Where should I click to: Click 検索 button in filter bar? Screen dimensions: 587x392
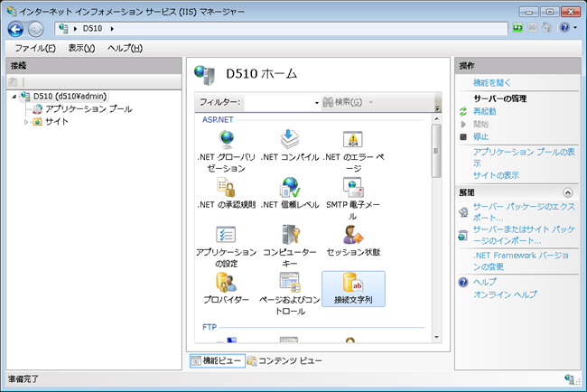click(x=342, y=102)
